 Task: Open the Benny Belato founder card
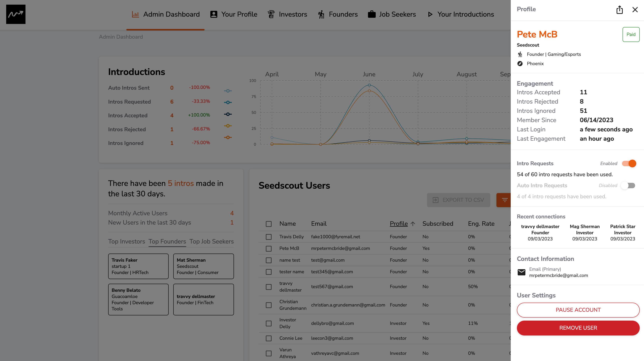[x=138, y=300]
